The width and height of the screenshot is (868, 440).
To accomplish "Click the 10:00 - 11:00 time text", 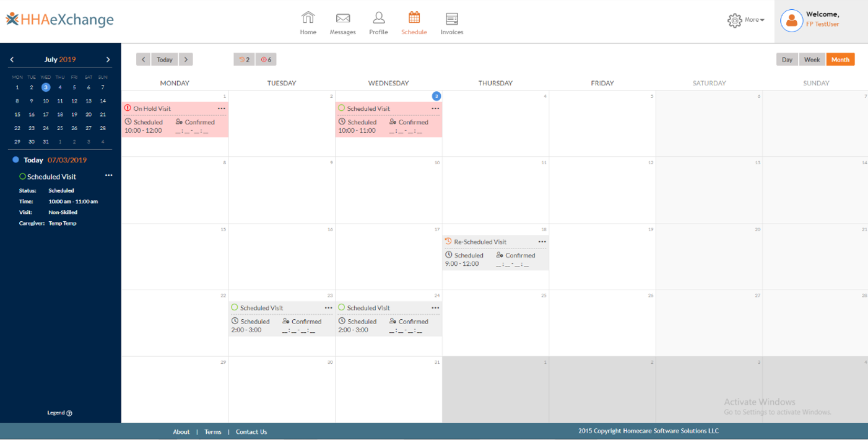I will click(357, 131).
